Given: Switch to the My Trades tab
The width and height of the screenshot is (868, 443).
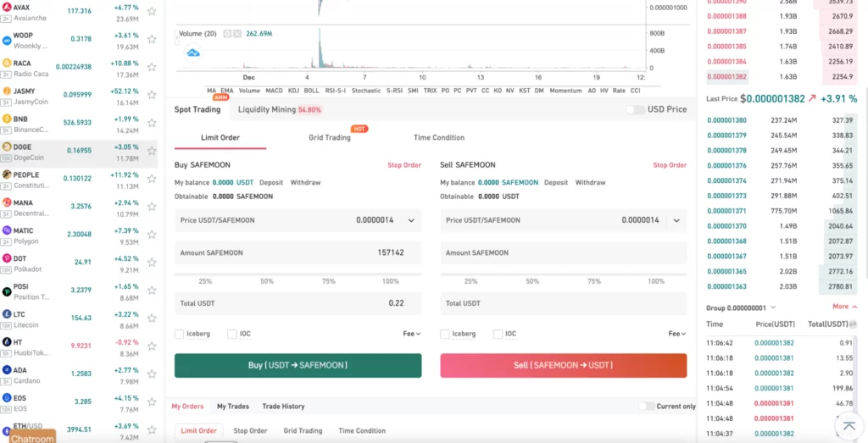Looking at the screenshot, I should tap(233, 406).
